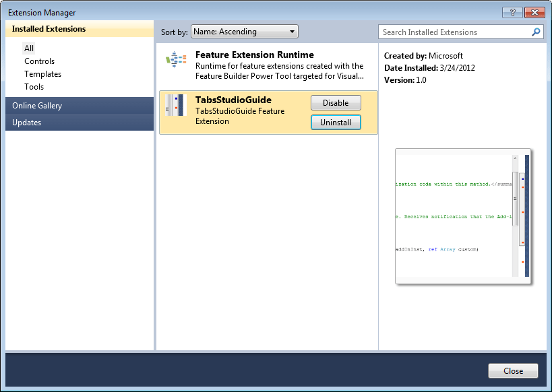Select the Controls category in the sidebar
The width and height of the screenshot is (552, 392).
pyautogui.click(x=39, y=61)
